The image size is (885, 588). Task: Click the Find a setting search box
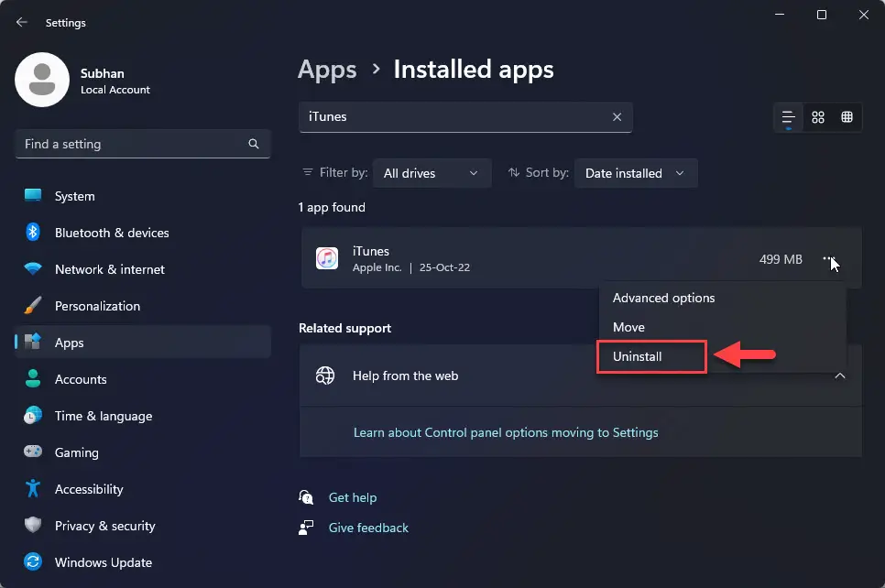[133, 144]
